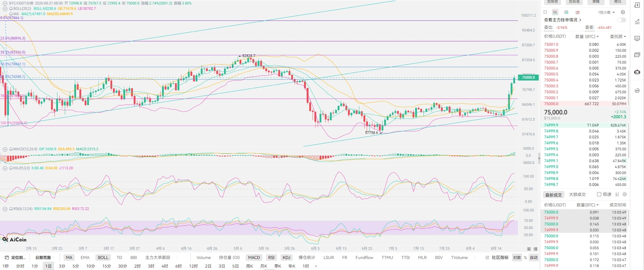Click the bell icon next to MACD indicator
Screen dimensions: 644x270
[11, 149]
